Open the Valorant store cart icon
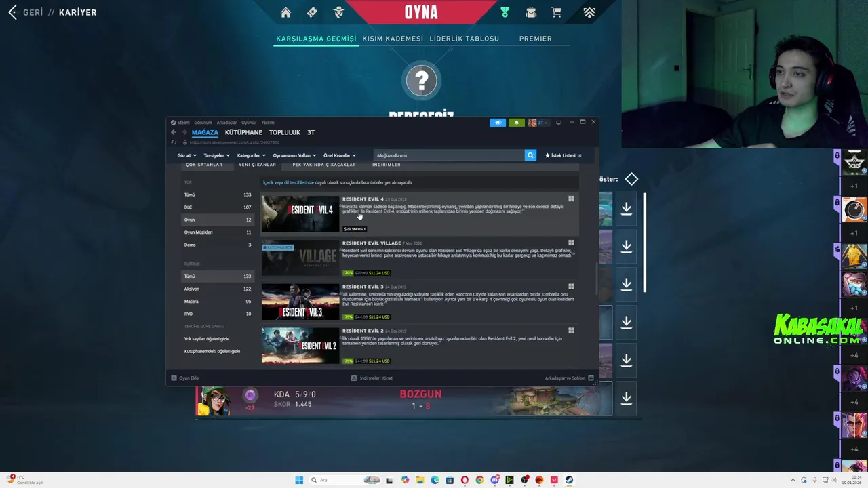Screen dimensions: 868x488 557,12
